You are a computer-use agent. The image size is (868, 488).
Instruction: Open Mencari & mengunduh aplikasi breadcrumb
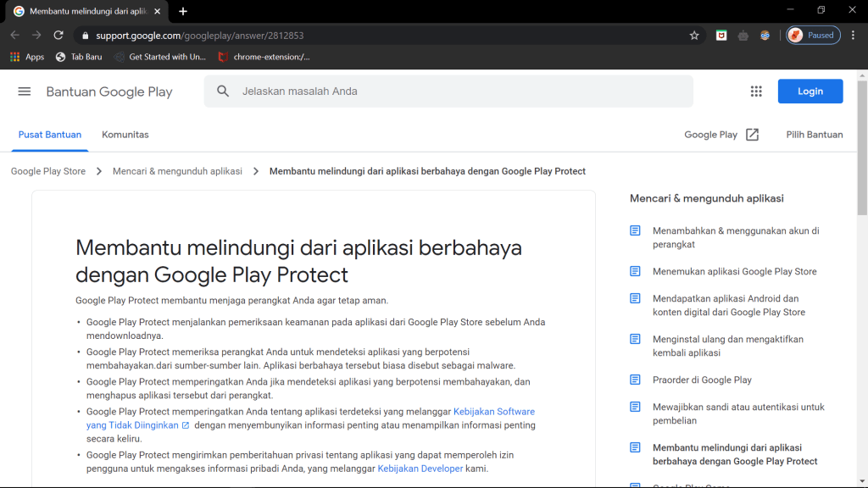click(x=177, y=171)
